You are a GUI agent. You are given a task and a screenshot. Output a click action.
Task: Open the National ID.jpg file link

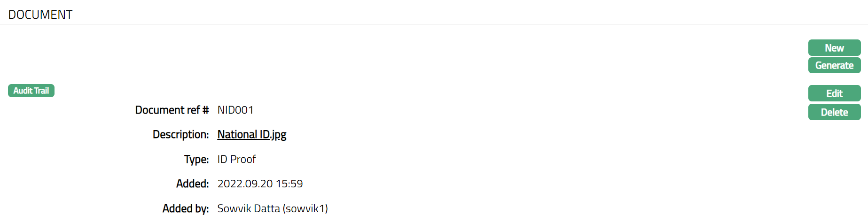251,135
